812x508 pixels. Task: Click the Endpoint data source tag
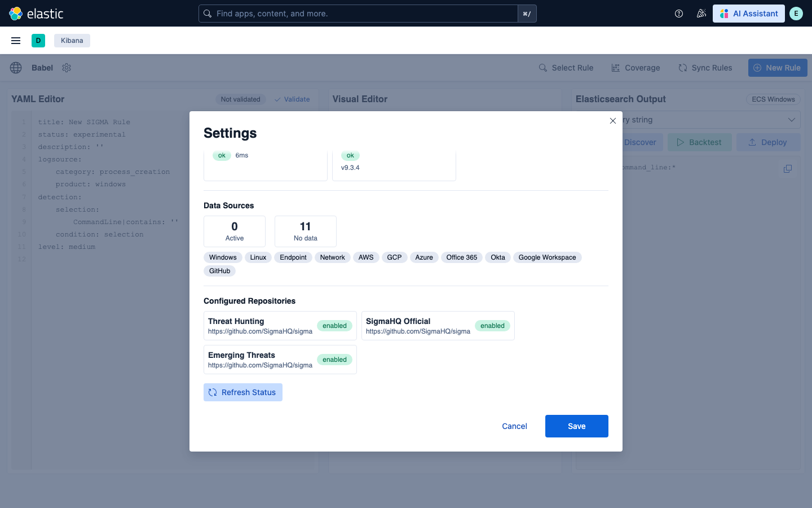(x=293, y=257)
